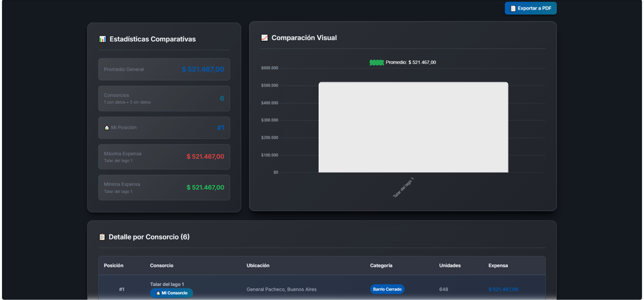The width and height of the screenshot is (644, 300).
Task: Click the blue expense value $521.467,00 in the table
Action: point(503,289)
